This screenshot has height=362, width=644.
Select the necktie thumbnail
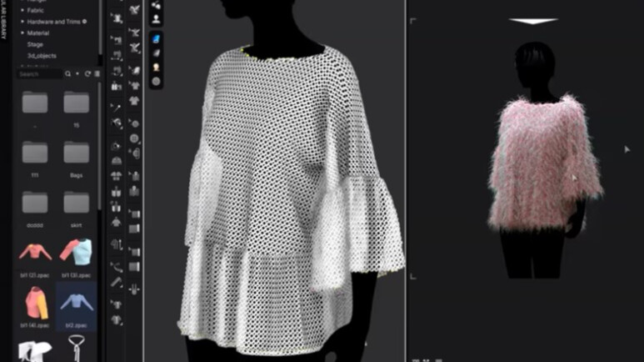pos(77,349)
